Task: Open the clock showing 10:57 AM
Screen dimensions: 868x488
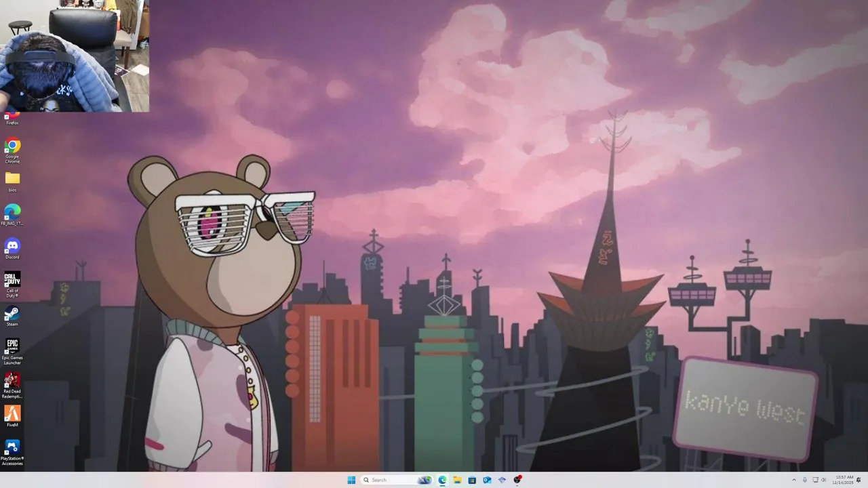Action: [843, 480]
